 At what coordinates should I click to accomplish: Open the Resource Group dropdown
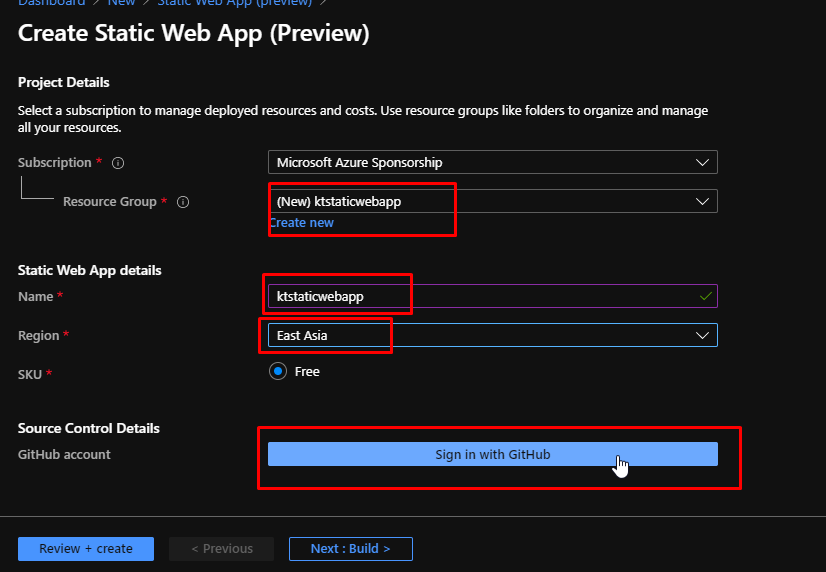point(493,201)
